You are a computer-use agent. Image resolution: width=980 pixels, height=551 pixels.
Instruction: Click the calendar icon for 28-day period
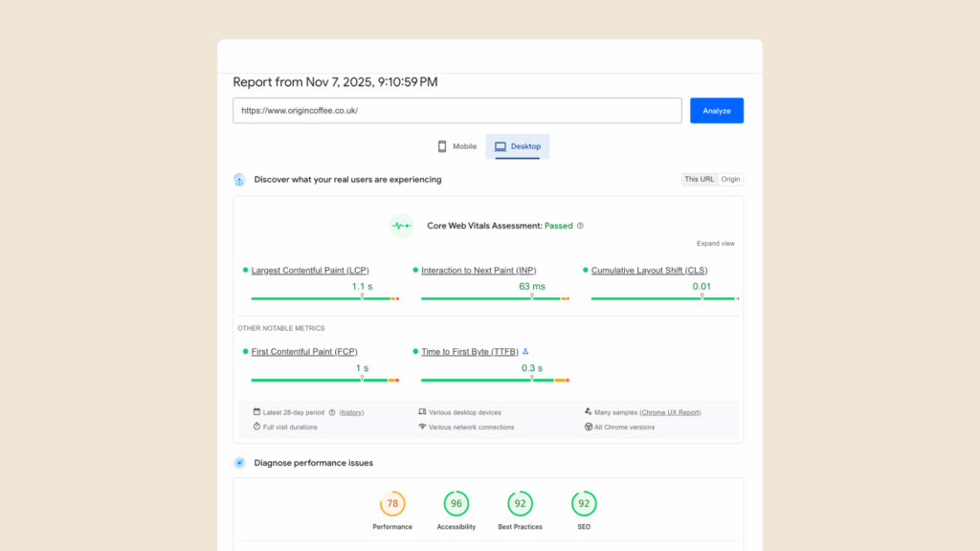(256, 411)
